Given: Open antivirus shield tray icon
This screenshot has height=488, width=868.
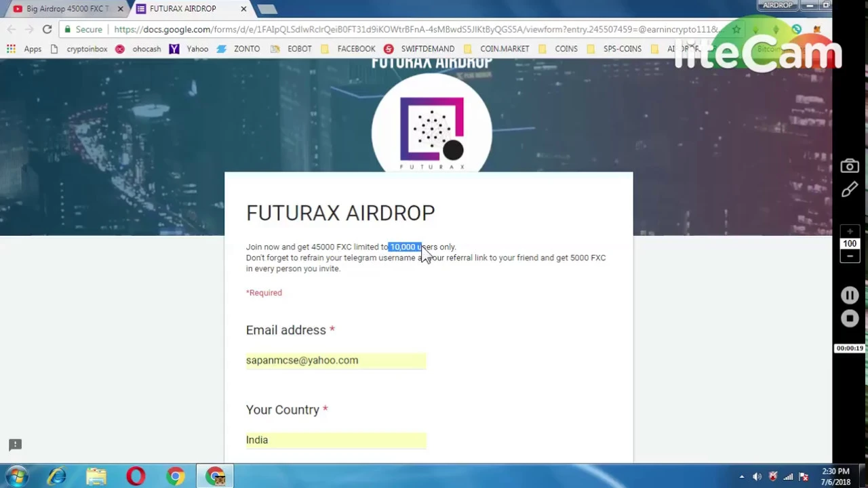Looking at the screenshot, I should (x=772, y=476).
